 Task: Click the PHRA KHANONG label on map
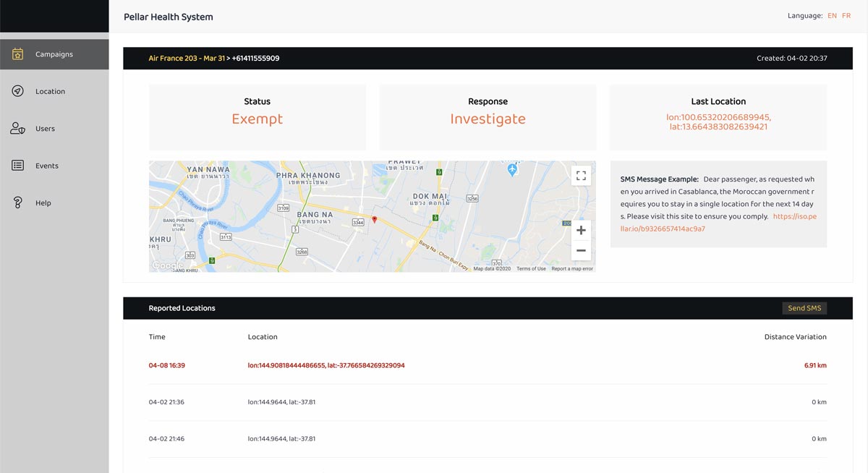[x=308, y=175]
